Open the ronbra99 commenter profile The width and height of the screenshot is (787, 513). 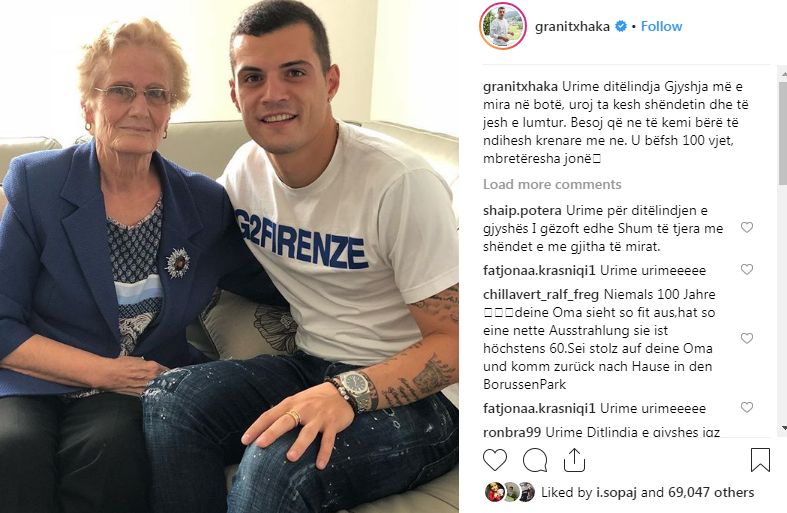point(512,432)
